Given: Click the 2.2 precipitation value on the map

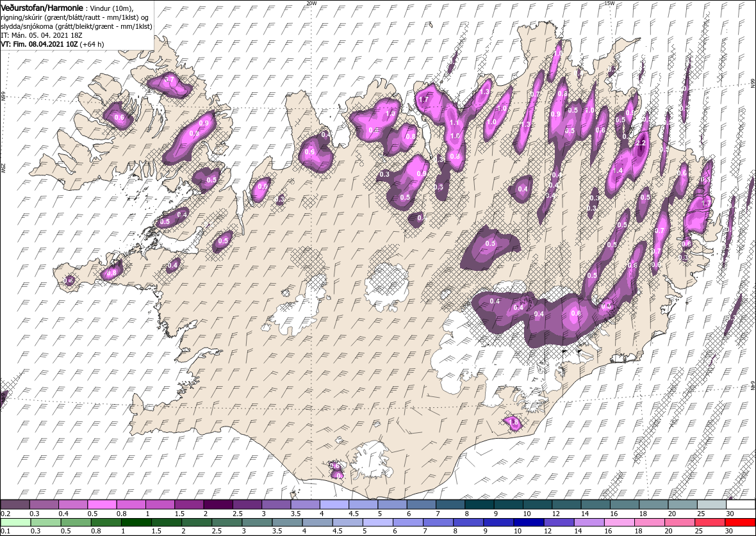Looking at the screenshot, I should click(641, 143).
